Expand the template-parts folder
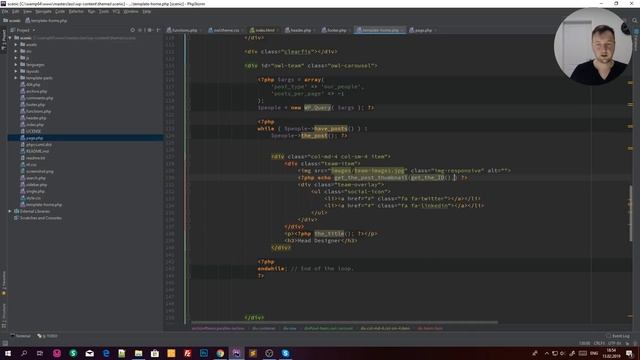 [16, 78]
